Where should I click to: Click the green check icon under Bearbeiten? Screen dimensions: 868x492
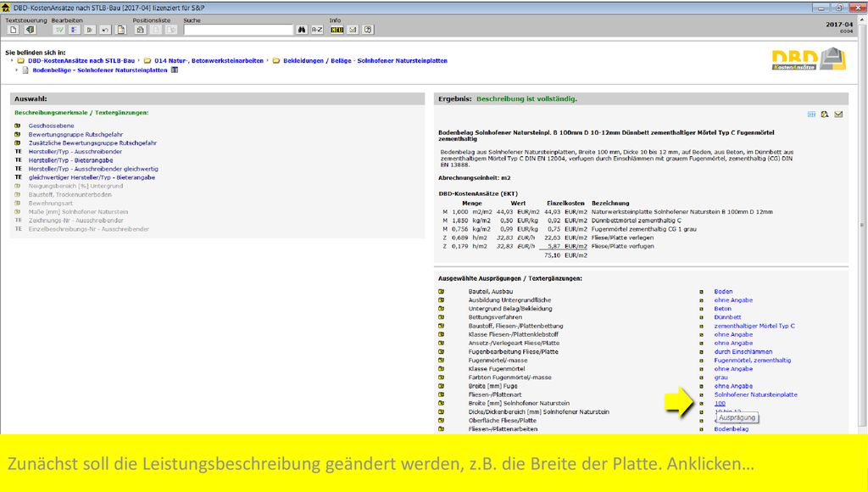click(x=58, y=30)
